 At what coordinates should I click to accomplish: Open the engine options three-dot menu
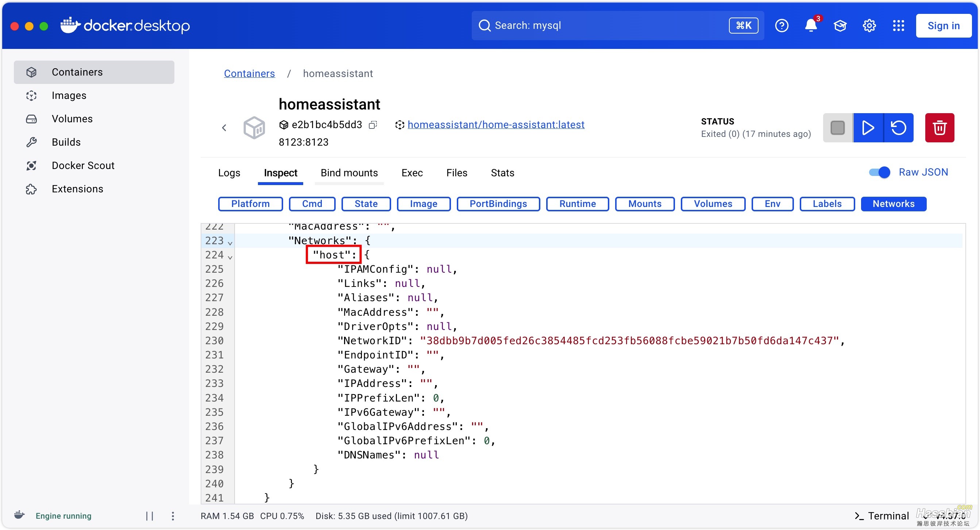tap(173, 516)
